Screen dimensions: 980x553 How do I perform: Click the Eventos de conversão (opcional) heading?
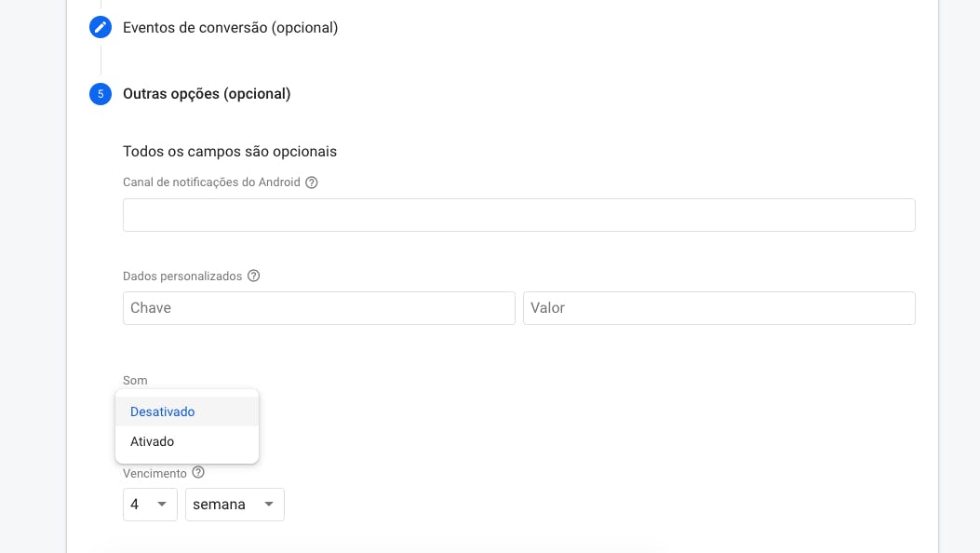click(x=230, y=27)
